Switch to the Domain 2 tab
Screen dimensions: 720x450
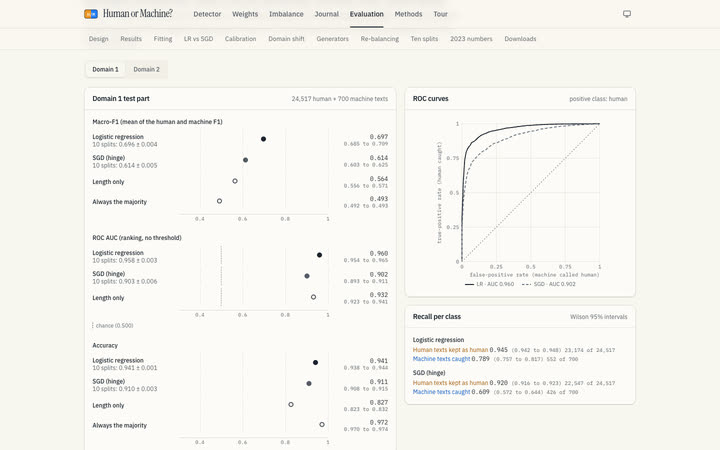pyautogui.click(x=146, y=69)
